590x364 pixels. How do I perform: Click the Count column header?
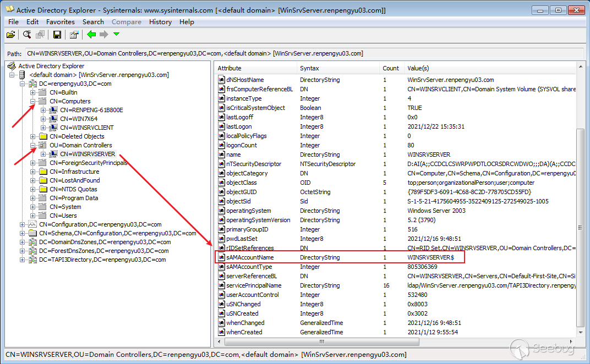tap(391, 68)
